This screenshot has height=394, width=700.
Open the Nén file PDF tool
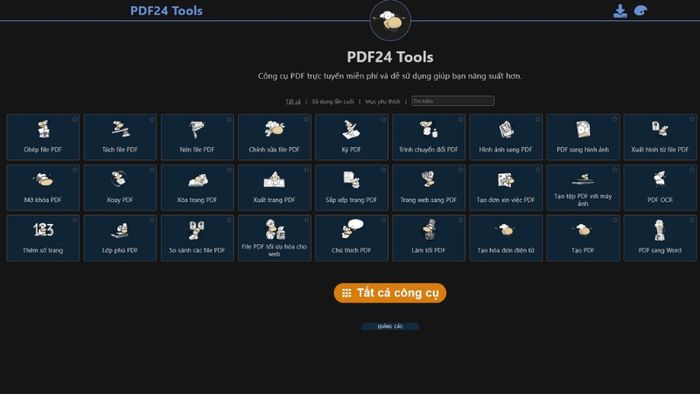197,137
